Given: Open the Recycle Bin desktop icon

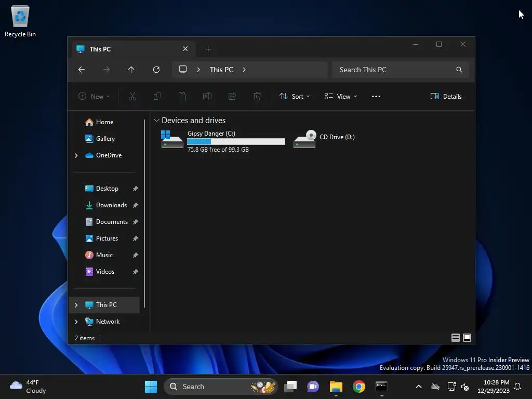Looking at the screenshot, I should [20, 21].
